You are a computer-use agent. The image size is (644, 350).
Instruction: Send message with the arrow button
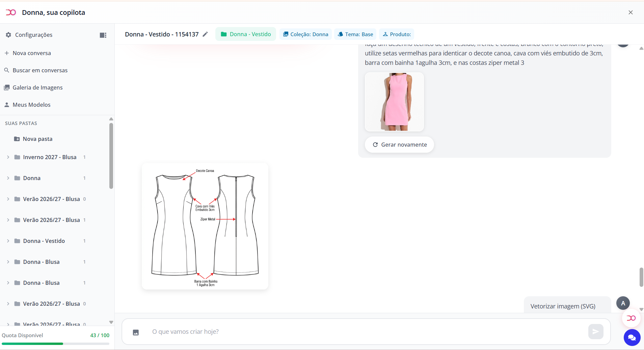[596, 331]
